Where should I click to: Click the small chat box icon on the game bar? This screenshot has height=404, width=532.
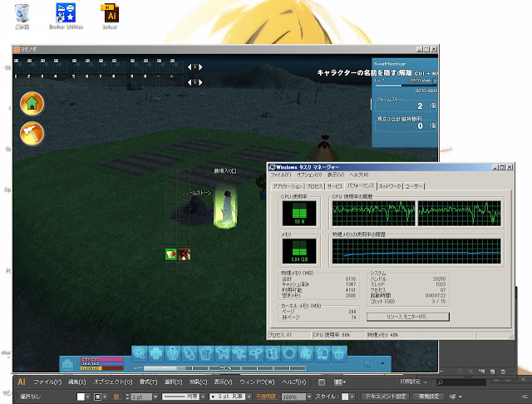[367, 364]
